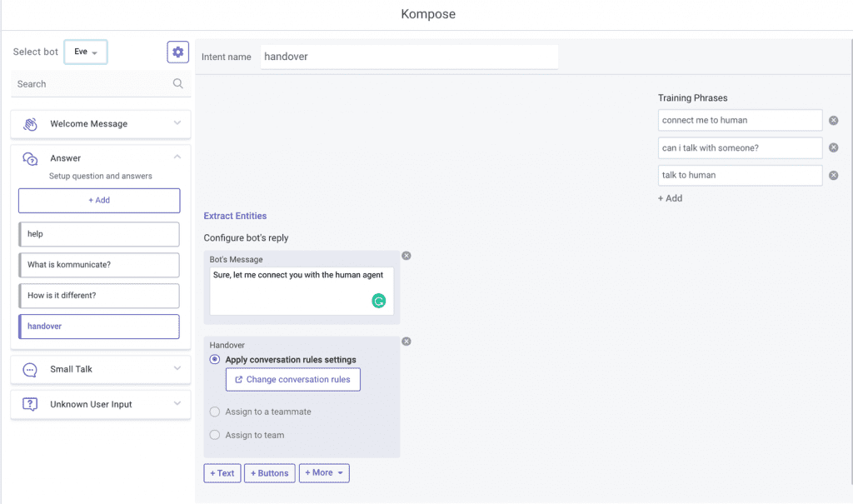The width and height of the screenshot is (853, 504).
Task: Open the + More dropdown
Action: pyautogui.click(x=324, y=473)
